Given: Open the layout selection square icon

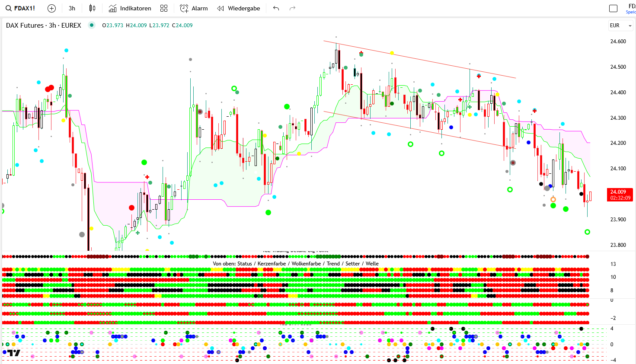Looking at the screenshot, I should pos(613,8).
